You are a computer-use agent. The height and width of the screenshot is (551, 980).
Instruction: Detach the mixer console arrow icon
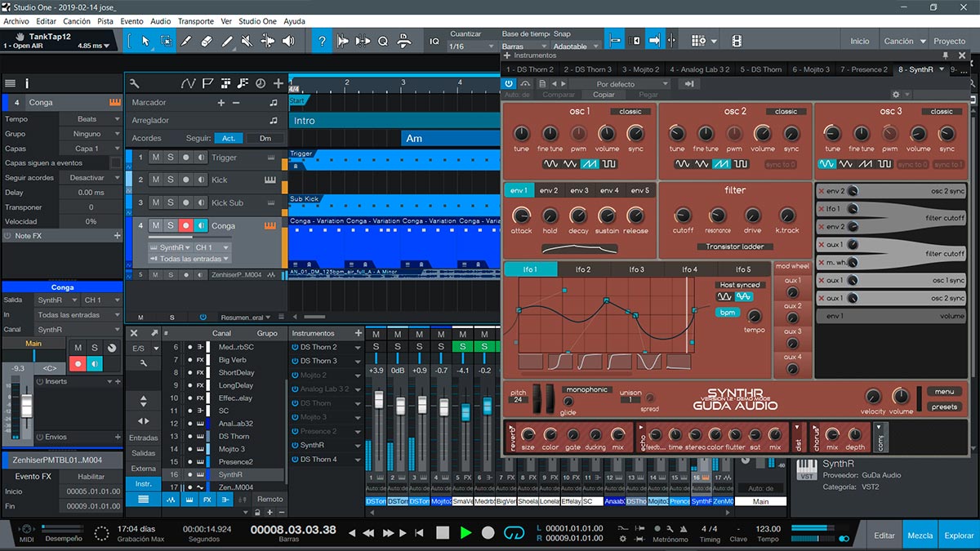[154, 333]
